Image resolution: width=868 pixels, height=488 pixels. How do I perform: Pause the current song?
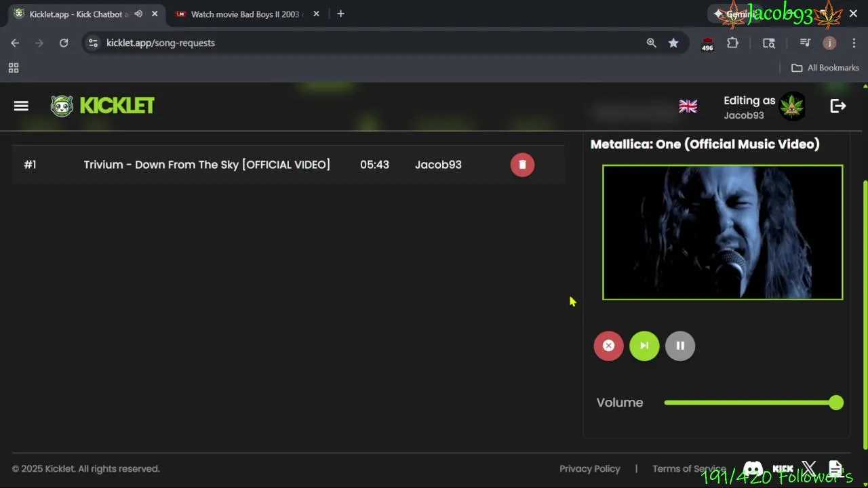coord(680,346)
